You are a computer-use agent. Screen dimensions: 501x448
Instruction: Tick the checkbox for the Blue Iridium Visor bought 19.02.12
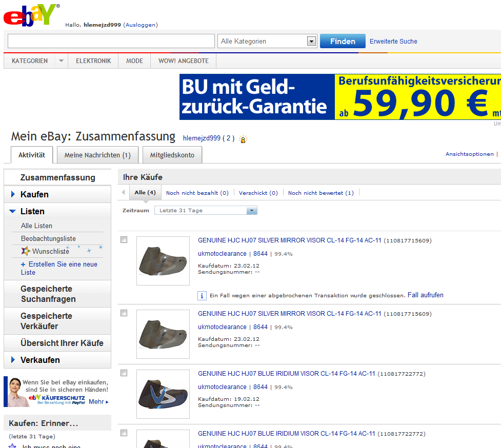point(124,373)
